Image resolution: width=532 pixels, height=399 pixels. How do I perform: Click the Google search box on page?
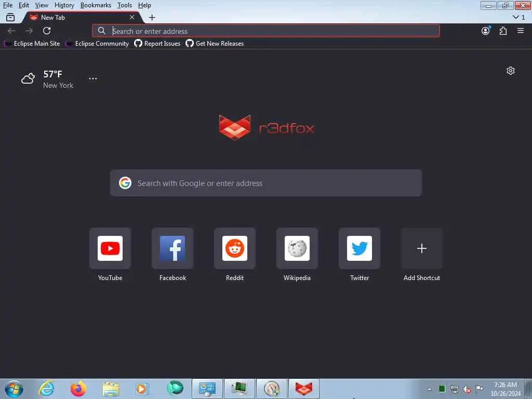coord(266,183)
